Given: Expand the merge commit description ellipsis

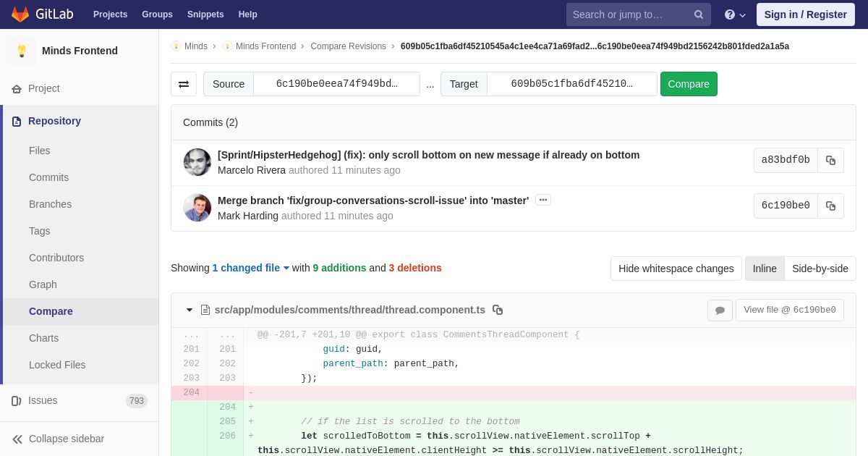Looking at the screenshot, I should pyautogui.click(x=542, y=200).
